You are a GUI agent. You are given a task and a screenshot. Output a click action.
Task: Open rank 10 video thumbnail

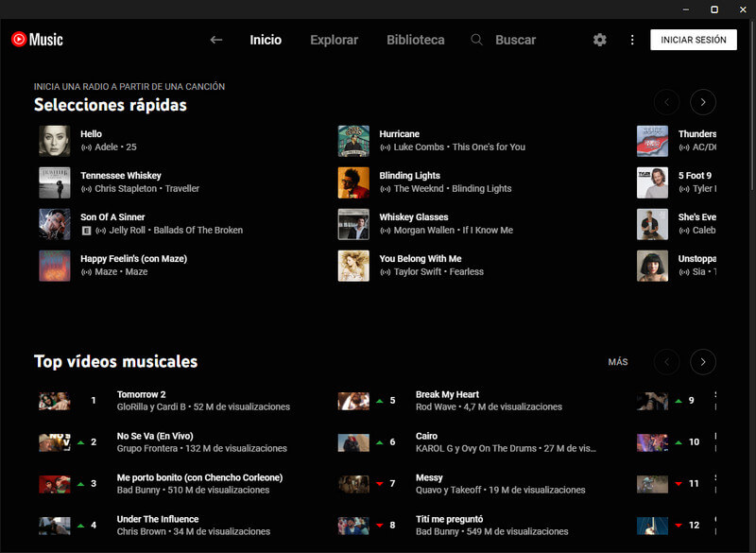[652, 442]
